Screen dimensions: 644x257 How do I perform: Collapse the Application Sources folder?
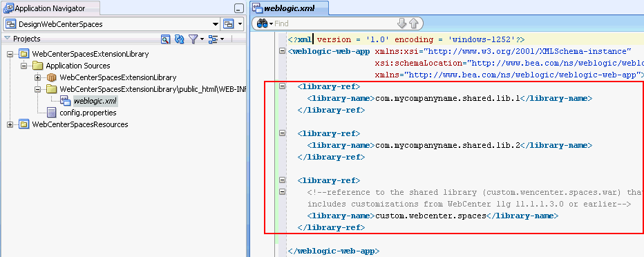(23, 66)
